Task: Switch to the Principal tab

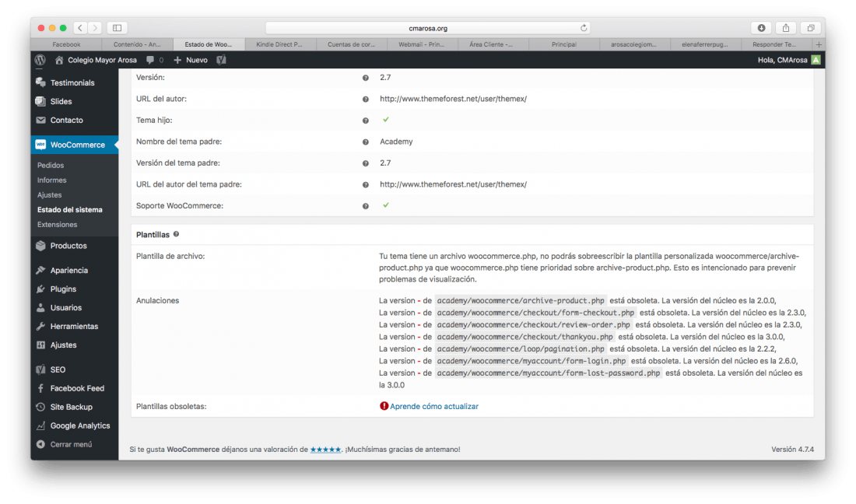Action: [x=564, y=44]
